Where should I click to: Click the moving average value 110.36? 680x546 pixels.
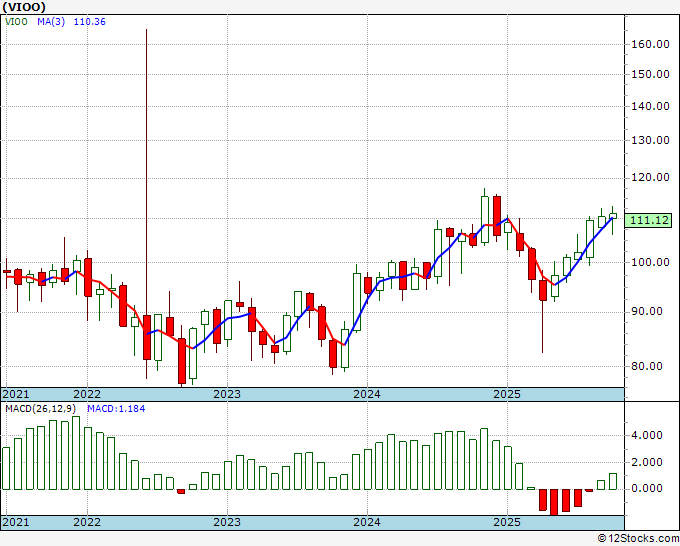point(89,22)
